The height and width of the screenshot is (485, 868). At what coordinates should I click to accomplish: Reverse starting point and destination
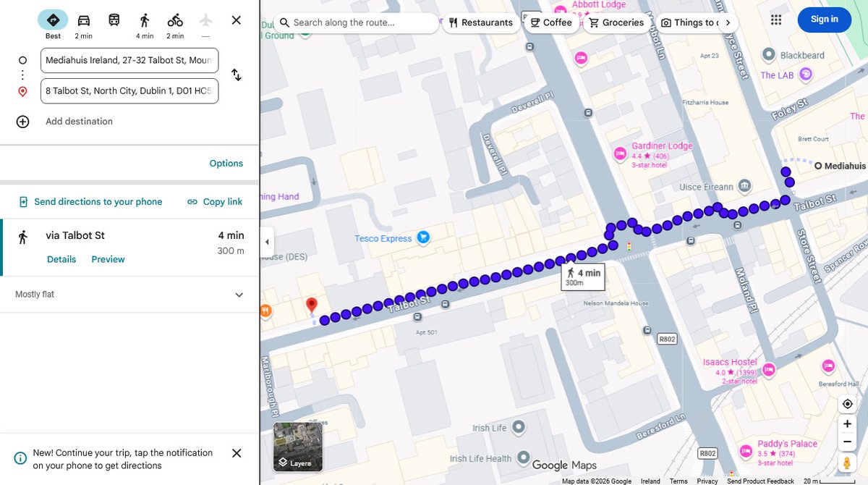pos(237,75)
